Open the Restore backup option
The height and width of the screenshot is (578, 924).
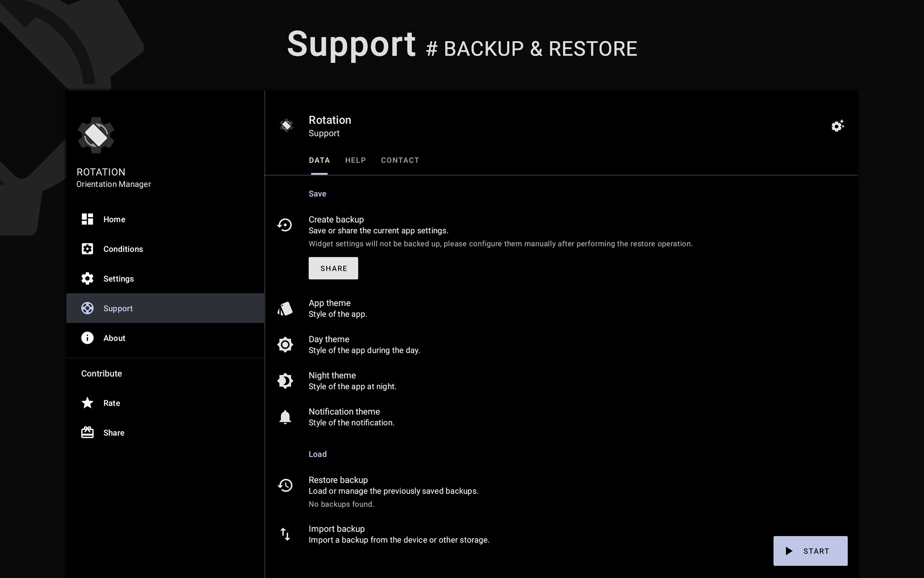point(561,492)
